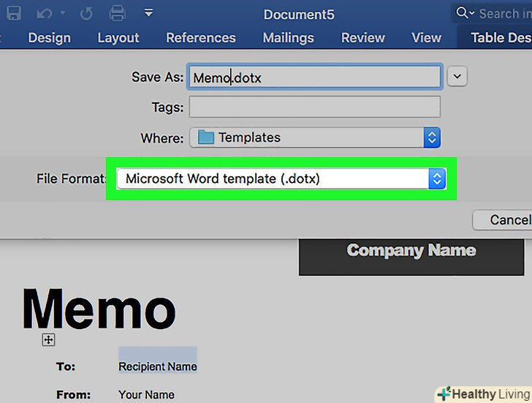
Task: Expand the save dialog with chevron button
Action: [457, 76]
